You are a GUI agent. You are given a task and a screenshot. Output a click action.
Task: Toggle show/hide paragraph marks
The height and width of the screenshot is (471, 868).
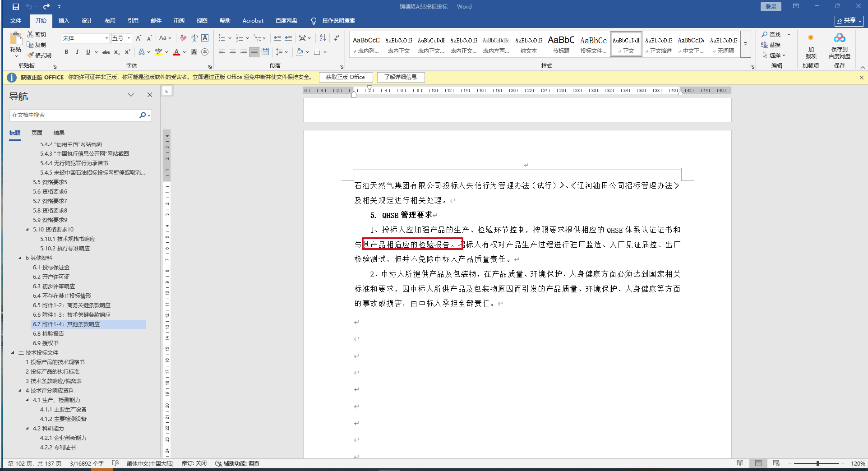point(337,38)
